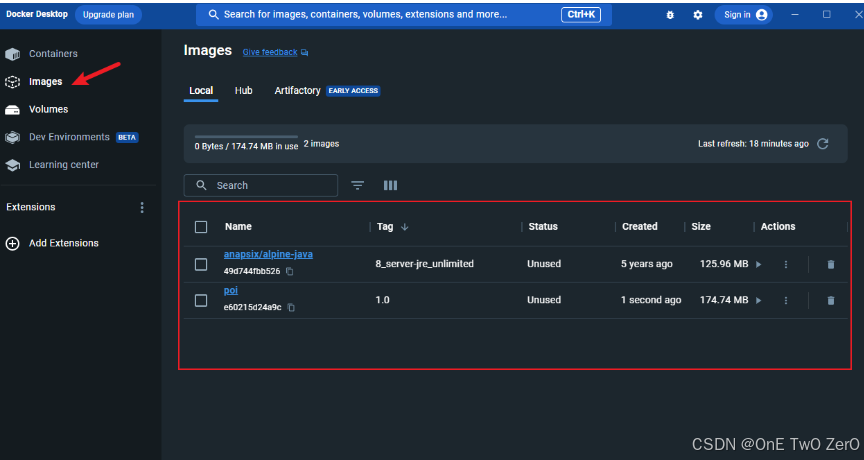Click the '5 years ago' created value

[646, 264]
